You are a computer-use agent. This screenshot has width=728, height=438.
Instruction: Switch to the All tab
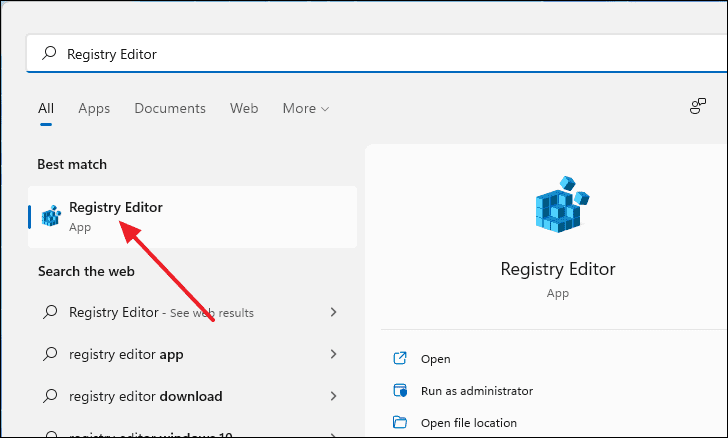pos(46,108)
